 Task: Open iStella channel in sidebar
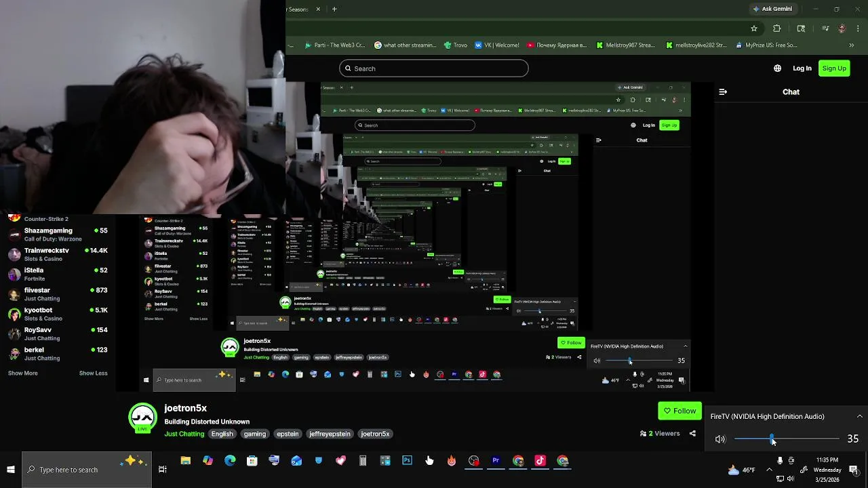[x=59, y=274]
